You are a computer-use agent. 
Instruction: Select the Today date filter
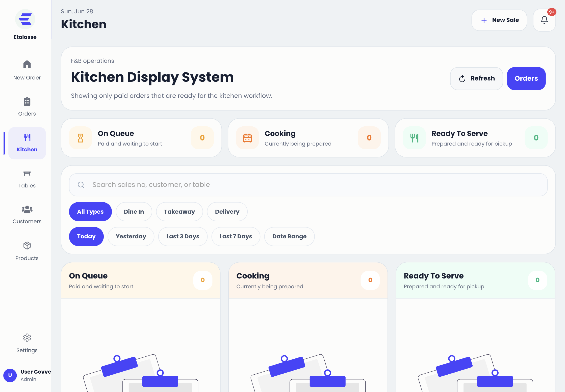tap(86, 236)
